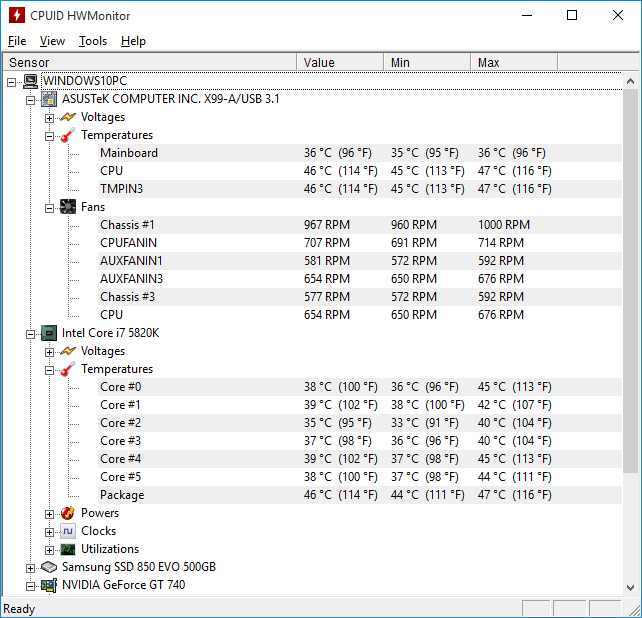Select the Core #2 temperature row
This screenshot has height=618, width=642.
coord(360,423)
